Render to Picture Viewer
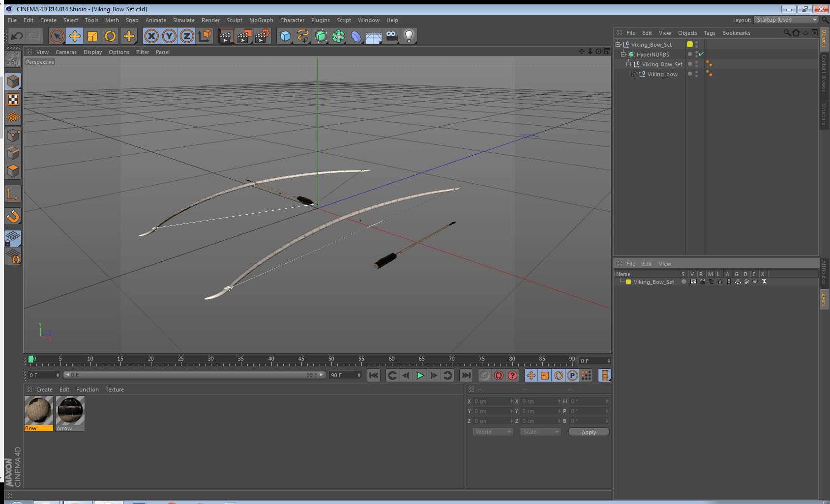Image resolution: width=830 pixels, height=504 pixels. point(244,36)
